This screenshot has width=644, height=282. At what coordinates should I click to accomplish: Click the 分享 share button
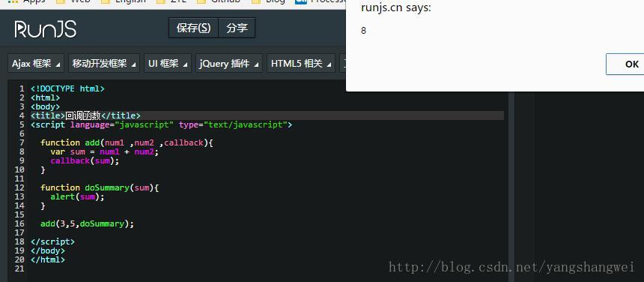pos(237,28)
